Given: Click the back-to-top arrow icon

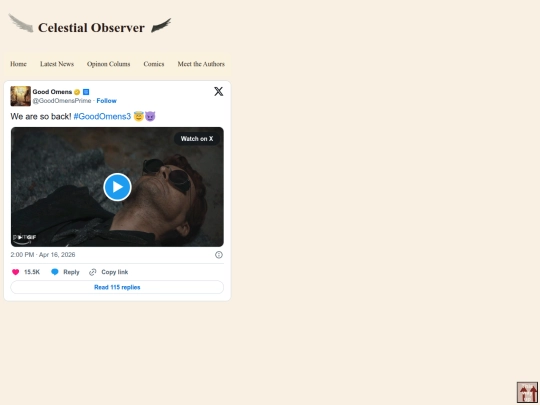Looking at the screenshot, I should pyautogui.click(x=527, y=392).
